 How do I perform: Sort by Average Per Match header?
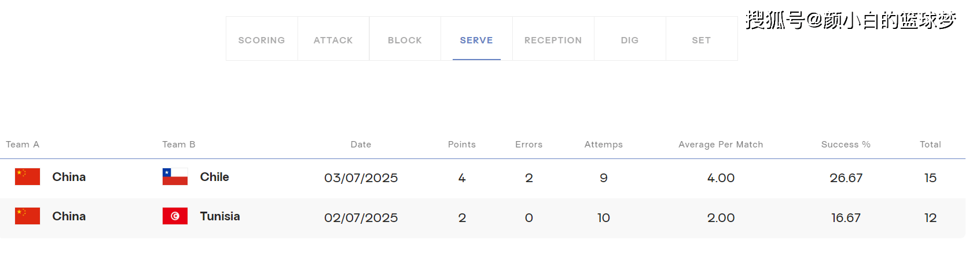pos(721,145)
